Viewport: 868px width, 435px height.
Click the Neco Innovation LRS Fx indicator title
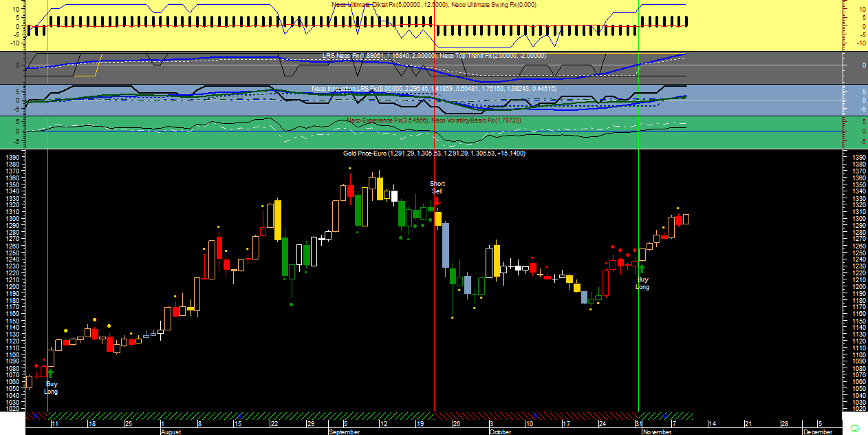point(434,88)
